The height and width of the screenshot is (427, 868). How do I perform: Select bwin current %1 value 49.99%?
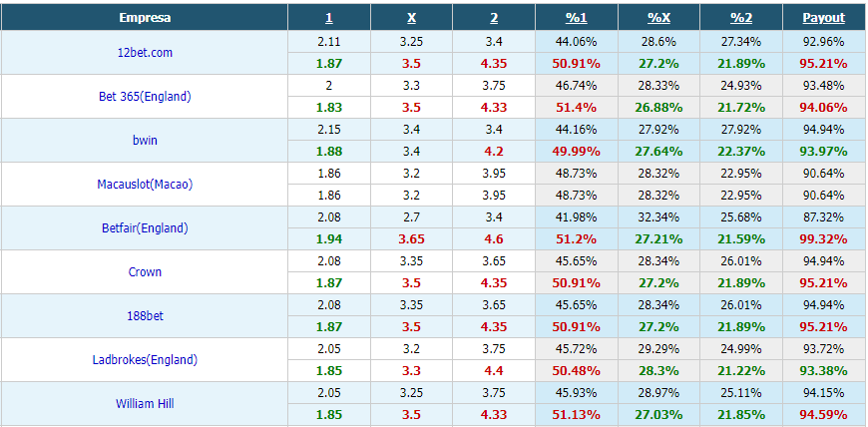click(x=577, y=152)
